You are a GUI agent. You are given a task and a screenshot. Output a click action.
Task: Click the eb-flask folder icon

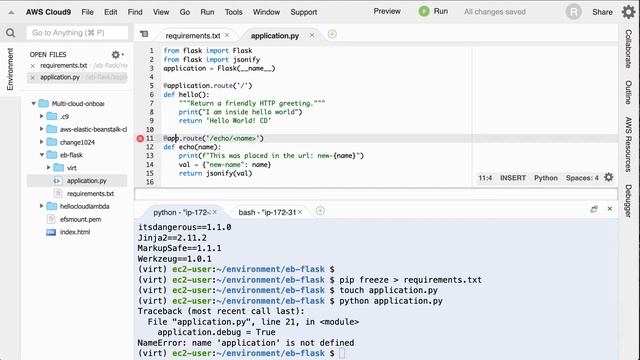click(x=52, y=155)
